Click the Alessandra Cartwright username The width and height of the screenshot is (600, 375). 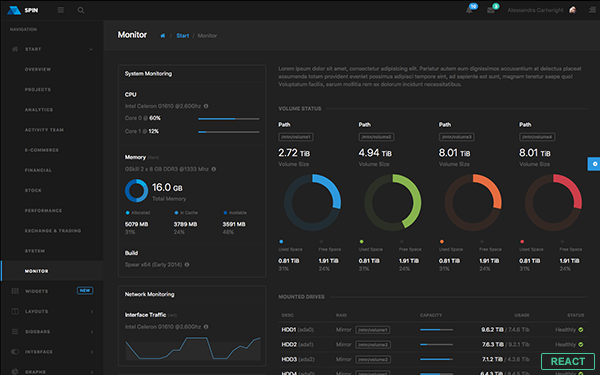click(x=535, y=10)
